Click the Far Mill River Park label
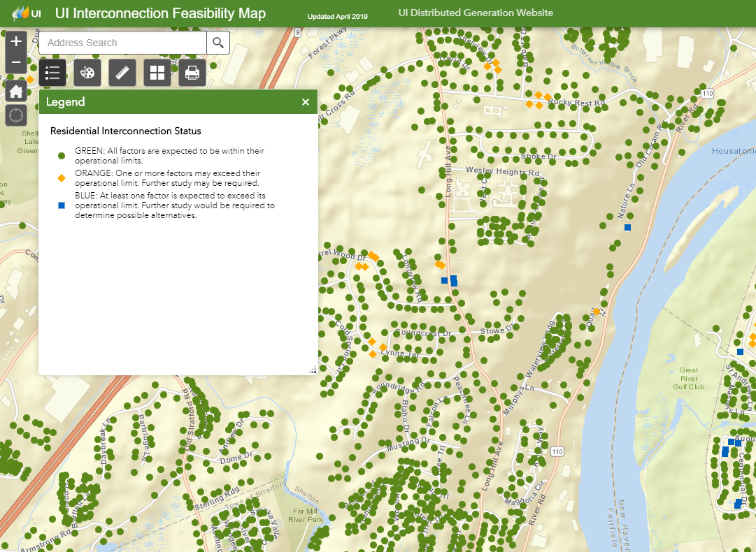Viewport: 756px width, 552px height. [305, 516]
